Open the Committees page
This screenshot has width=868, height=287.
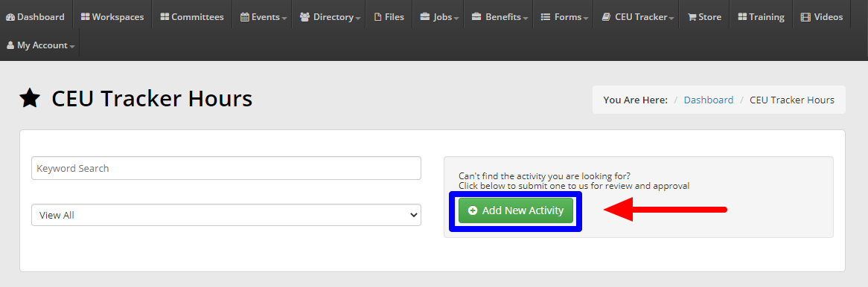pos(192,17)
